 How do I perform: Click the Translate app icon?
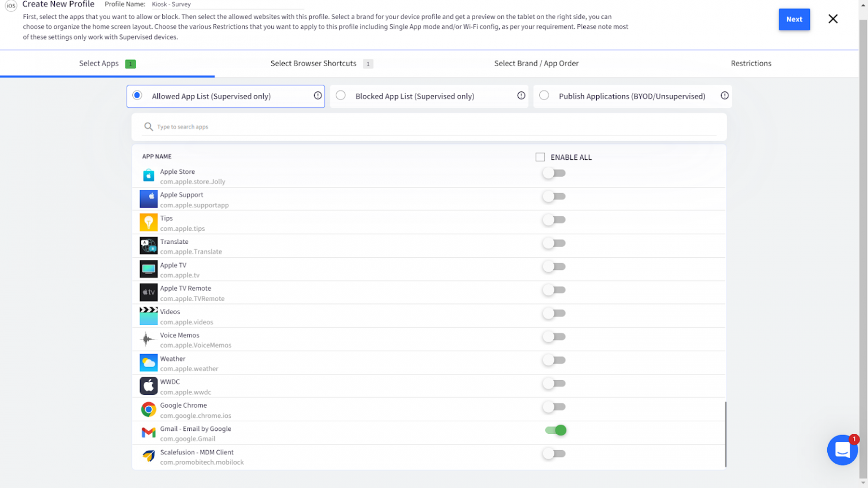click(x=148, y=245)
